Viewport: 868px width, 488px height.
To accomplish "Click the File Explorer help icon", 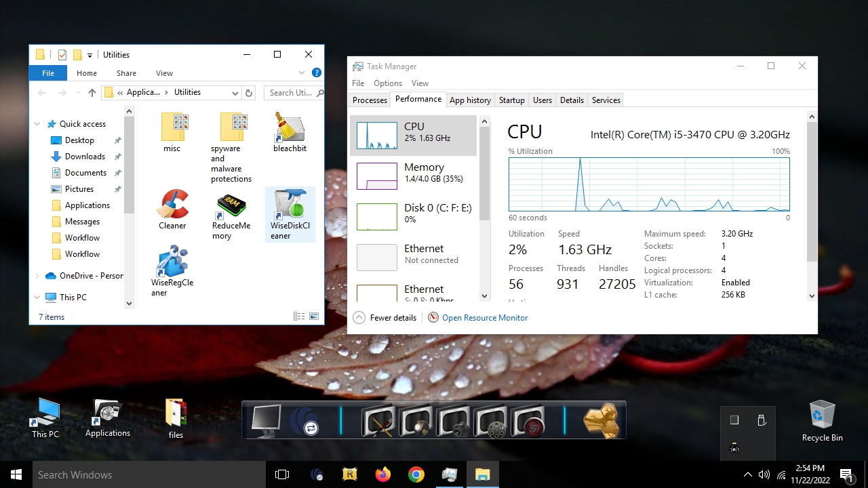I will (316, 73).
